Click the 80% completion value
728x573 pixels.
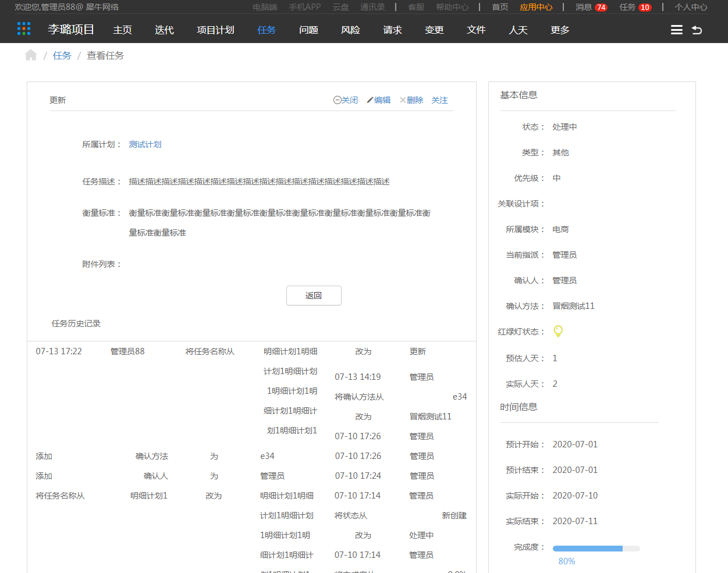click(566, 561)
